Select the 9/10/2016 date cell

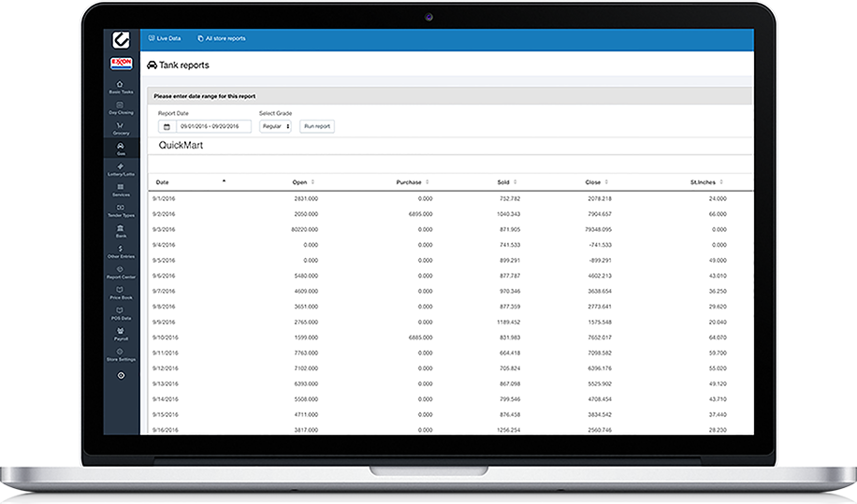point(166,338)
